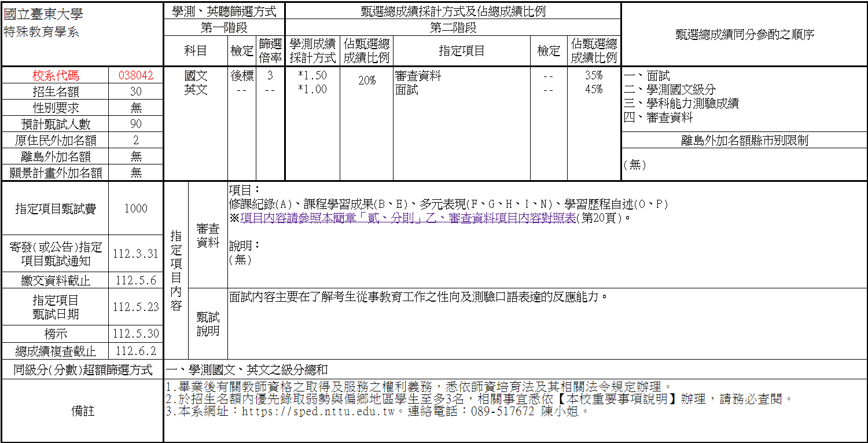Select the school name 國立臺東大學
This screenshot has height=443, width=868.
[x=43, y=14]
